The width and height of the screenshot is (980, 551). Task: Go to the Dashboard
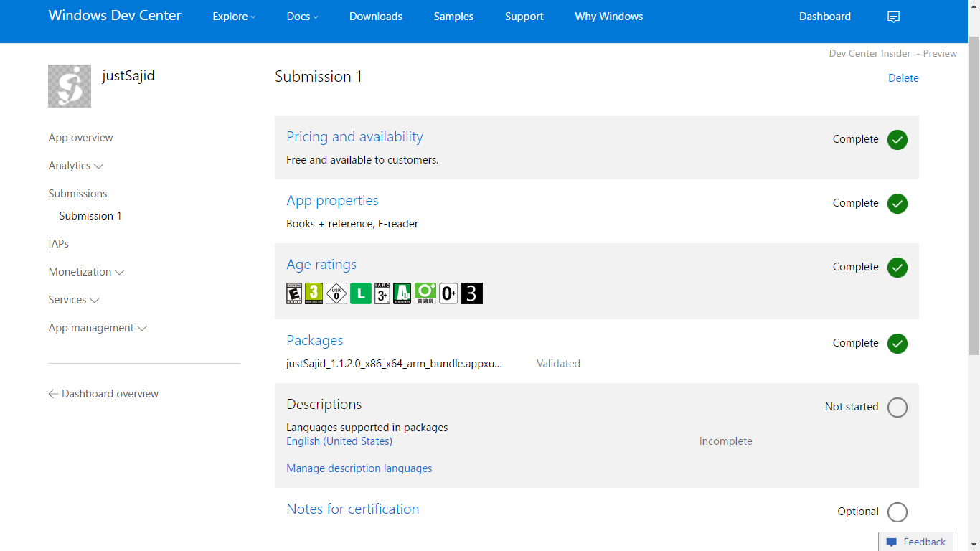point(825,17)
